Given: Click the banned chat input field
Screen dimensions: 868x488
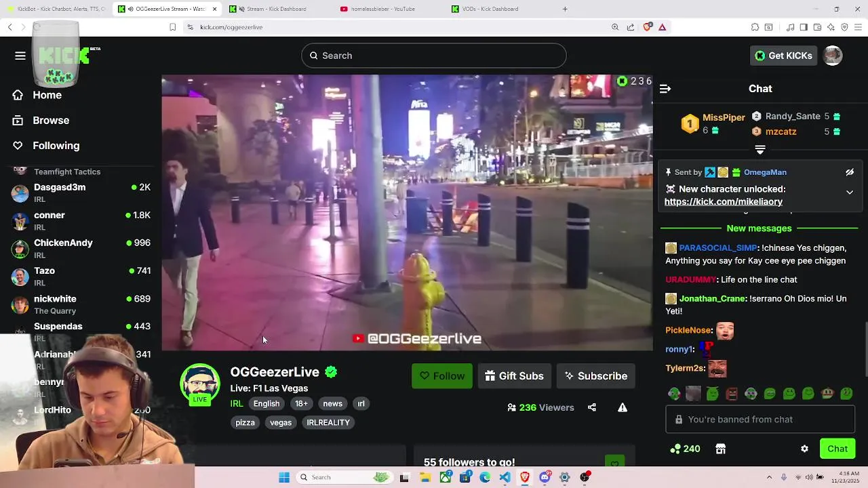Looking at the screenshot, I should (760, 420).
